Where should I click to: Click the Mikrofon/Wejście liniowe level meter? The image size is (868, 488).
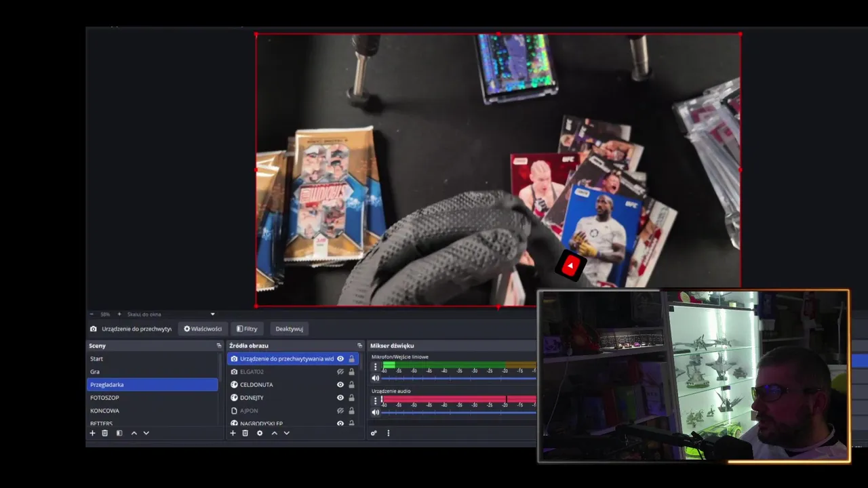pyautogui.click(x=459, y=365)
